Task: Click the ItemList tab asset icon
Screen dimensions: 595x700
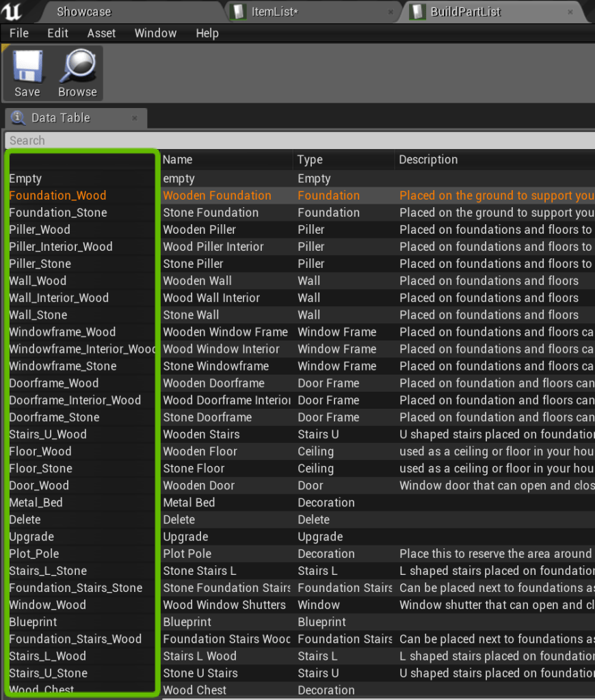Action: pyautogui.click(x=238, y=12)
